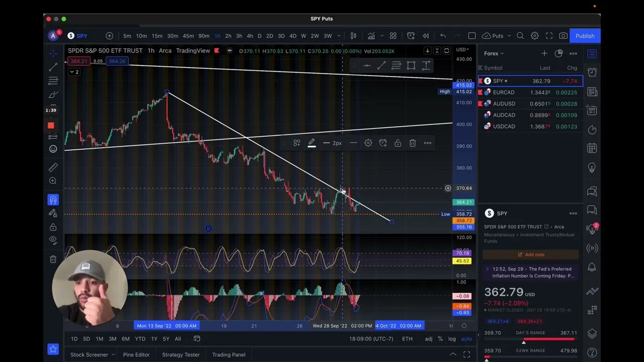The image size is (644, 362).
Task: Toggle the auto scale option
Action: [x=466, y=339]
